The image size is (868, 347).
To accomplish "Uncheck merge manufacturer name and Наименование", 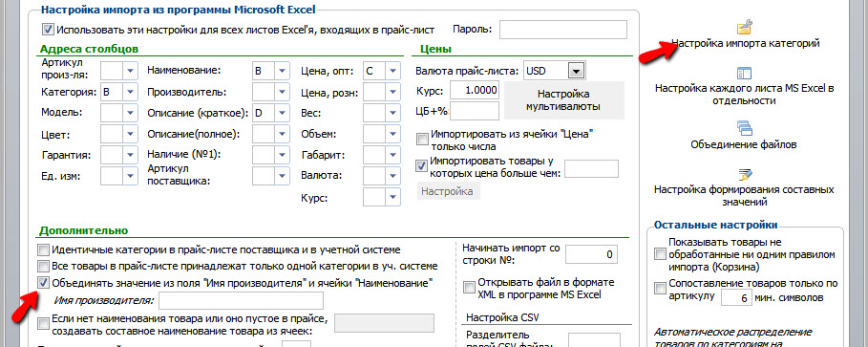I will click(43, 283).
